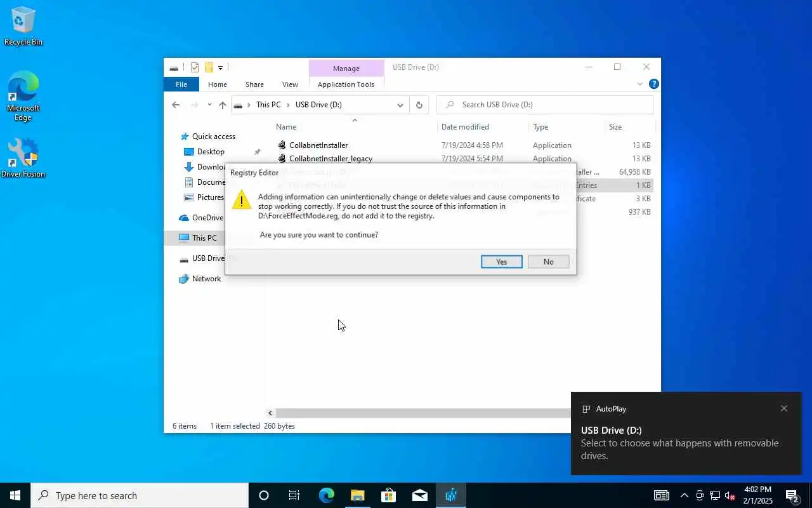Open the Action Center notifications icon
The image size is (812, 508).
[x=792, y=495]
